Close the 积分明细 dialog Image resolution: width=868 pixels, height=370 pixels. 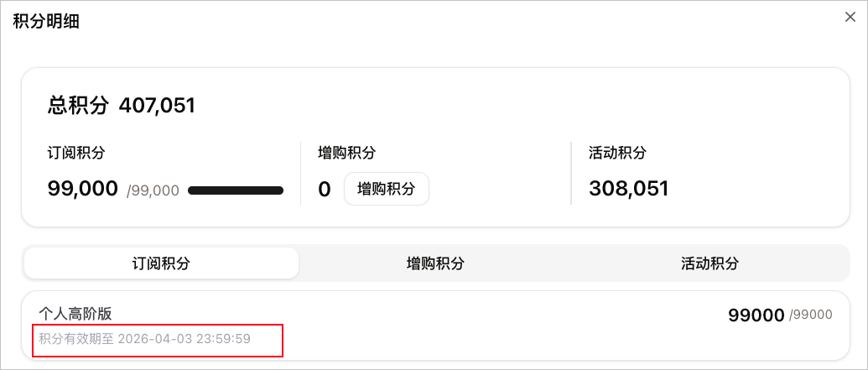[x=850, y=18]
